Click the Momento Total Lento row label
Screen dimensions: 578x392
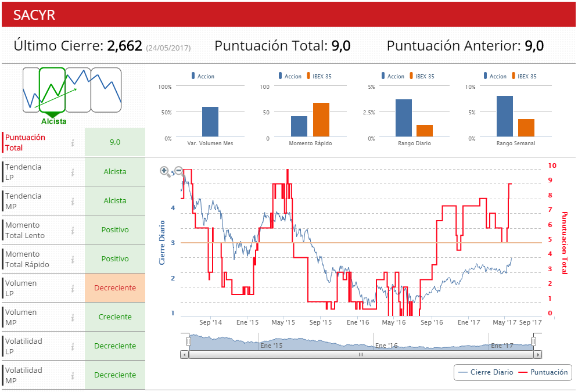point(25,230)
